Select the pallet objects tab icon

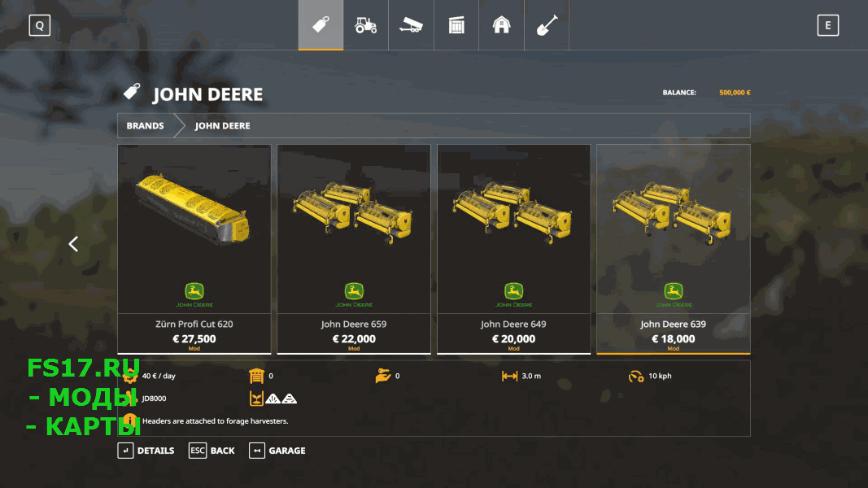point(456,25)
